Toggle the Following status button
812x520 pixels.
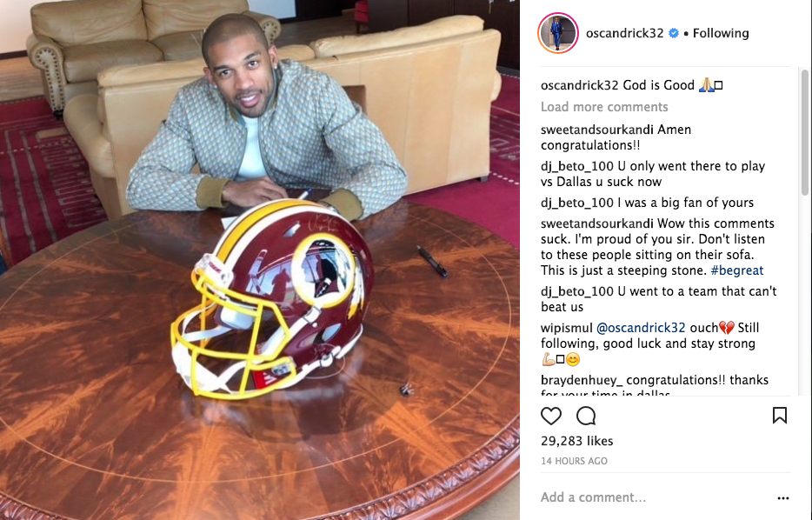click(x=721, y=33)
